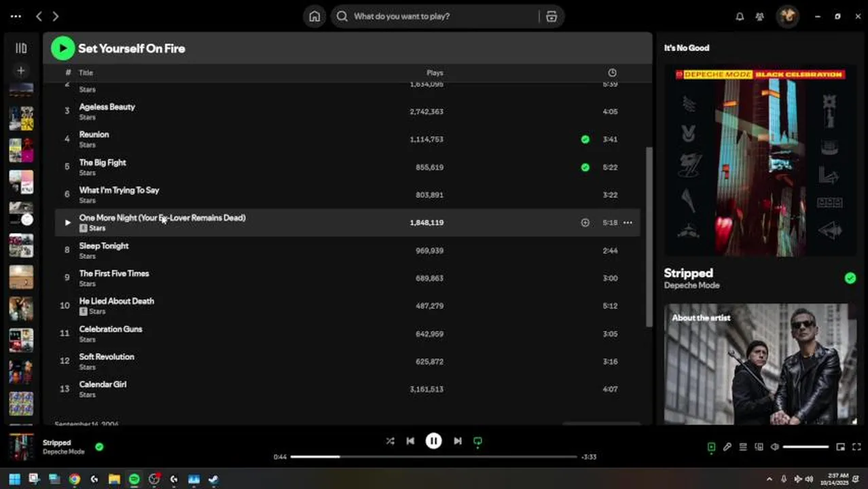Open the three-dot app menu
The height and width of the screenshot is (489, 868).
(x=16, y=16)
